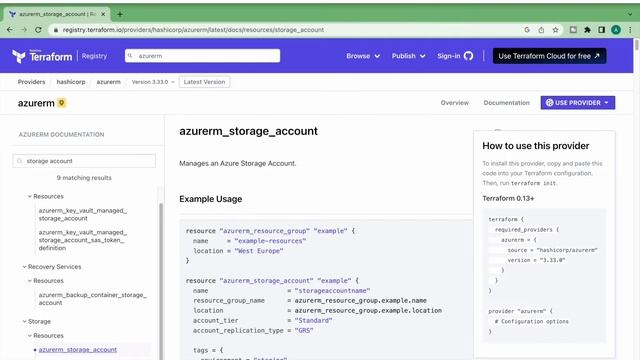Open the browser side panel icon
This screenshot has width=640, height=360.
point(602,30)
